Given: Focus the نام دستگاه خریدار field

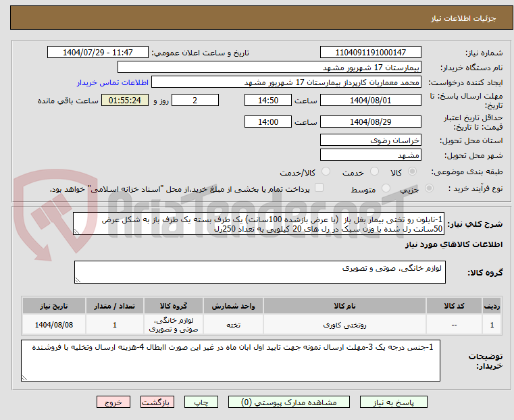Looking at the screenshot, I should click(x=269, y=68).
